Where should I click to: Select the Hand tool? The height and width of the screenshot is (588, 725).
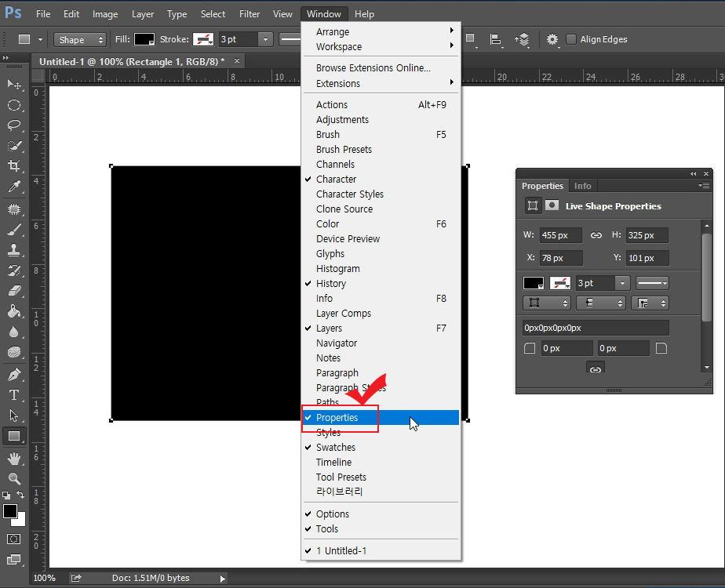pos(14,458)
